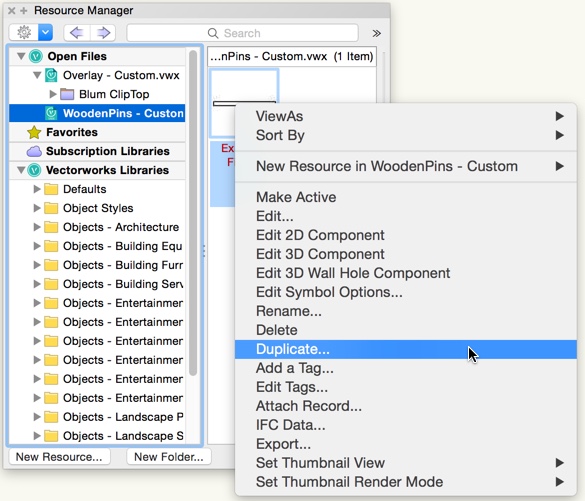The image size is (585, 501).
Task: Collapse the Vectorworks Libraries section
Action: pos(21,170)
